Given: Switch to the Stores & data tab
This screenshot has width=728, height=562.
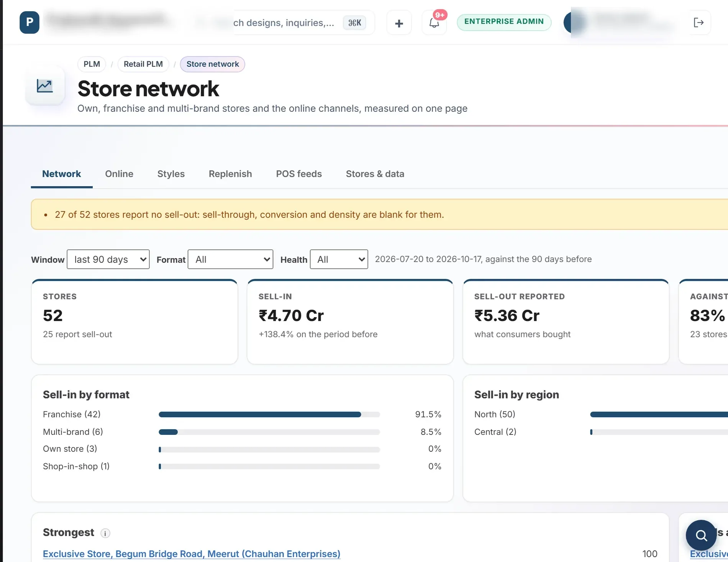Looking at the screenshot, I should click(x=375, y=174).
